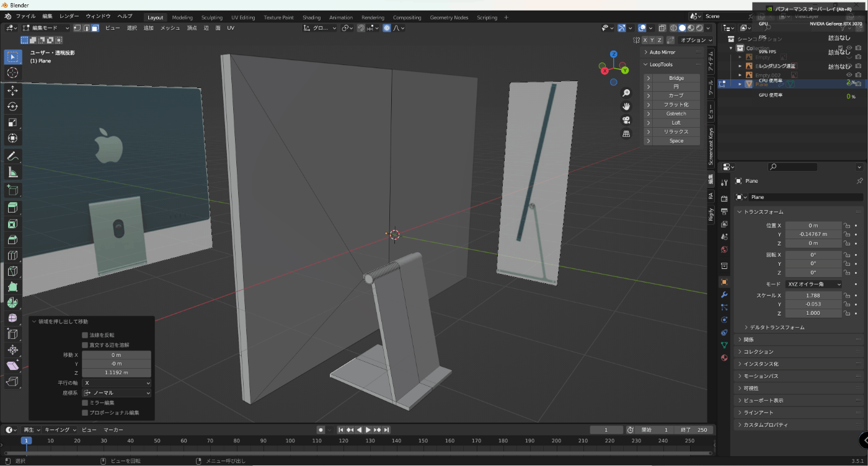Click the pan view hand icon
868x466 pixels.
coord(626,106)
